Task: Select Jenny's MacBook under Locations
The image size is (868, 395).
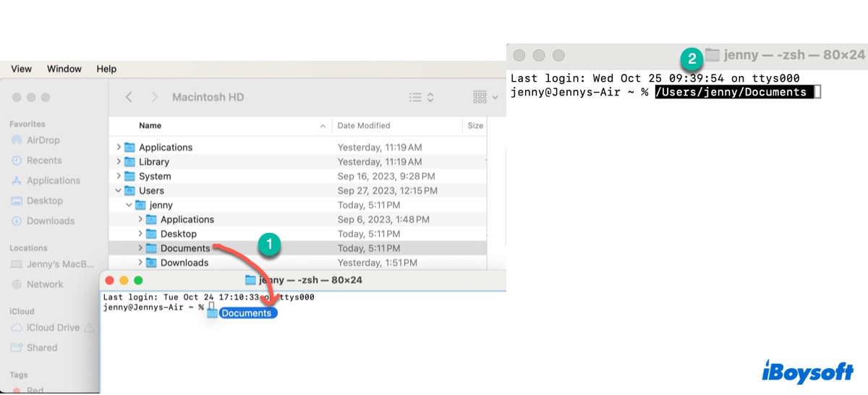Action: (53, 264)
